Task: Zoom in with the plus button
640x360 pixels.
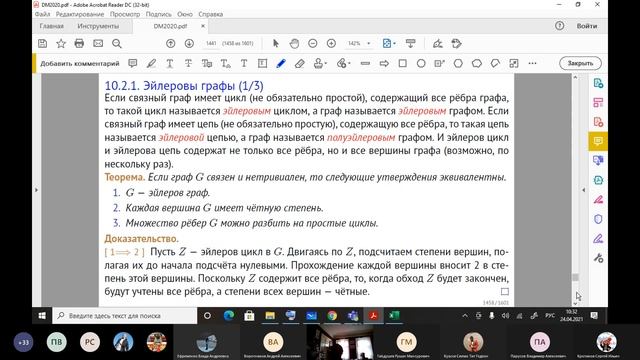Action: 331,43
